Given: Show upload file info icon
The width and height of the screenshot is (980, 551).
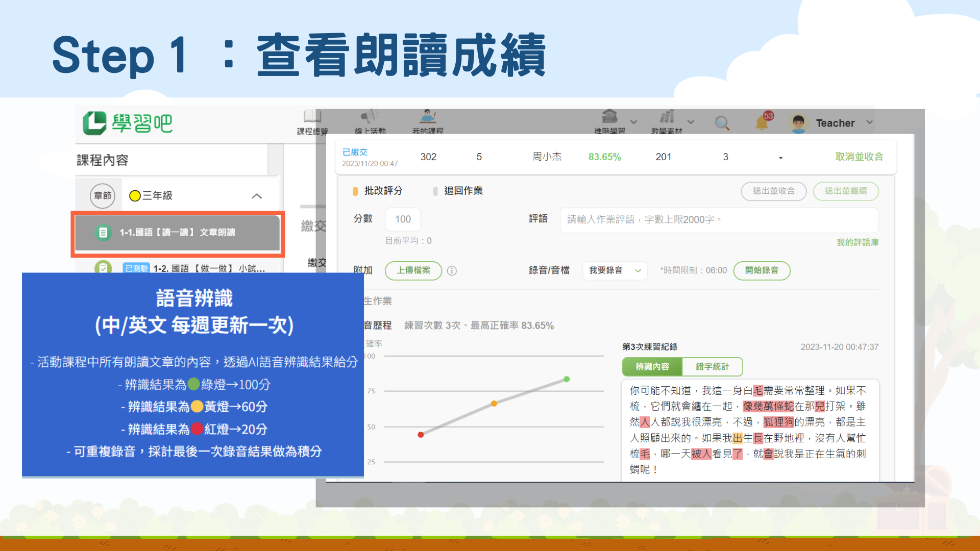Looking at the screenshot, I should (x=452, y=271).
